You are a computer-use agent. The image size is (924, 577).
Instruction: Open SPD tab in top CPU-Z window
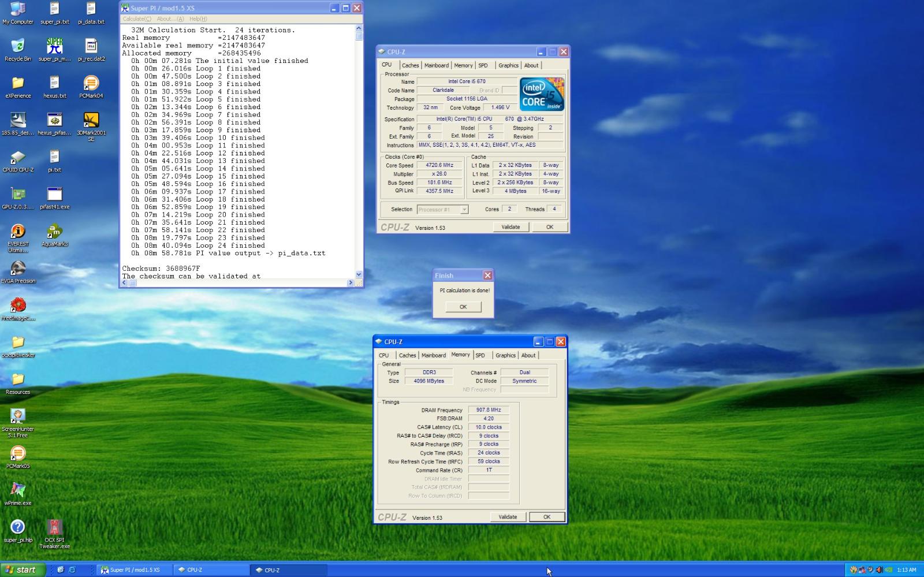point(483,65)
